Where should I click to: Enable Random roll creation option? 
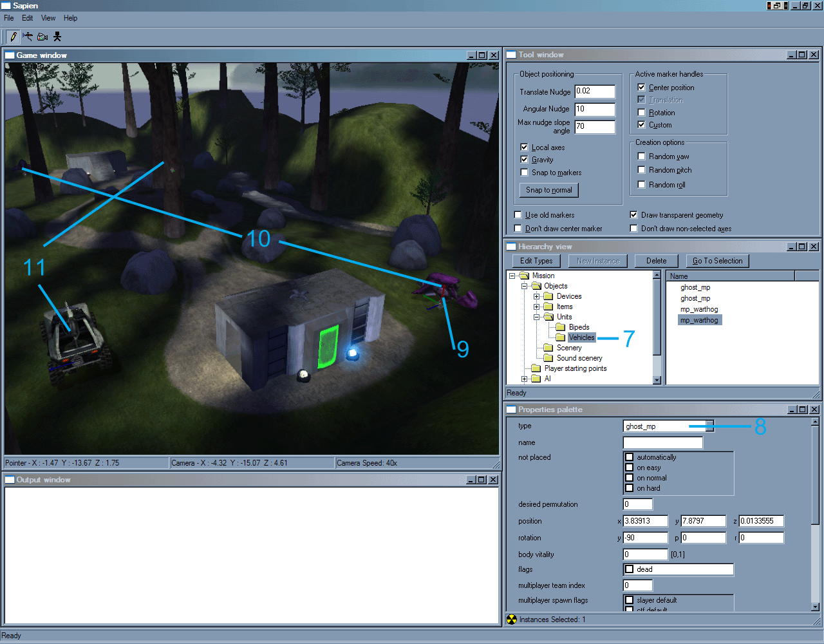click(x=641, y=184)
